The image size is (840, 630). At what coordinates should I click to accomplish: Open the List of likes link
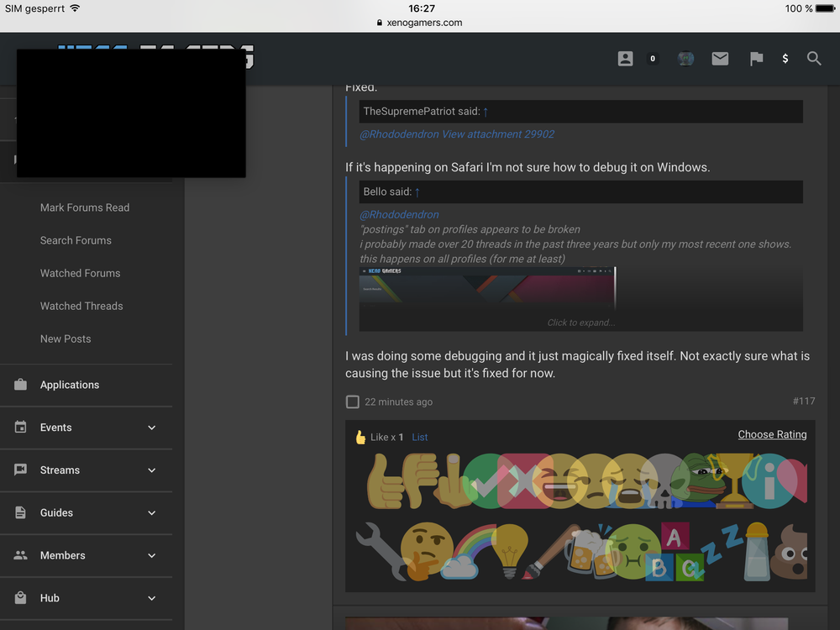click(x=419, y=437)
